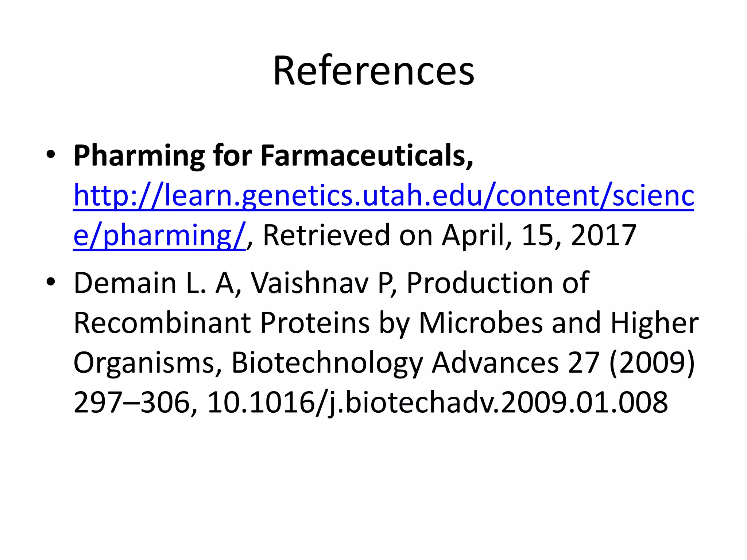Click the word 'Farmaceuticals,' in bold
747x560 pixels.
(367, 156)
